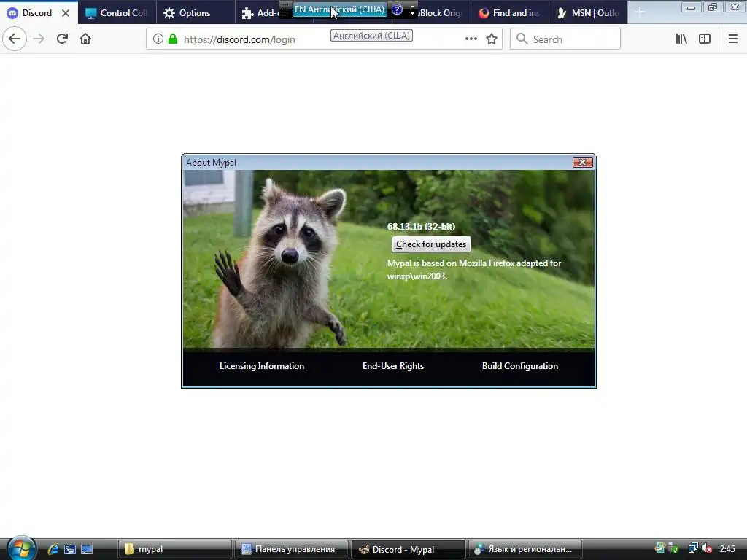Image resolution: width=747 pixels, height=560 pixels.
Task: Launch Internet Explorer from quick launch
Action: 53,549
